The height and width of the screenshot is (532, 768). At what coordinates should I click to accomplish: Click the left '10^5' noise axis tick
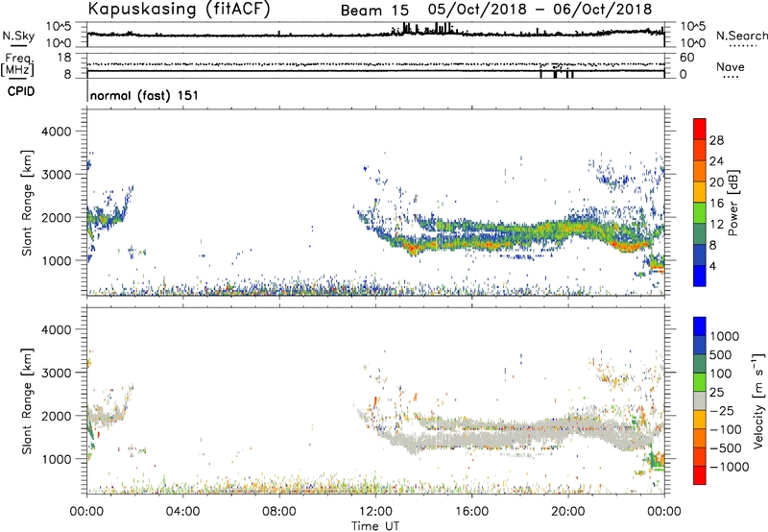[x=59, y=26]
